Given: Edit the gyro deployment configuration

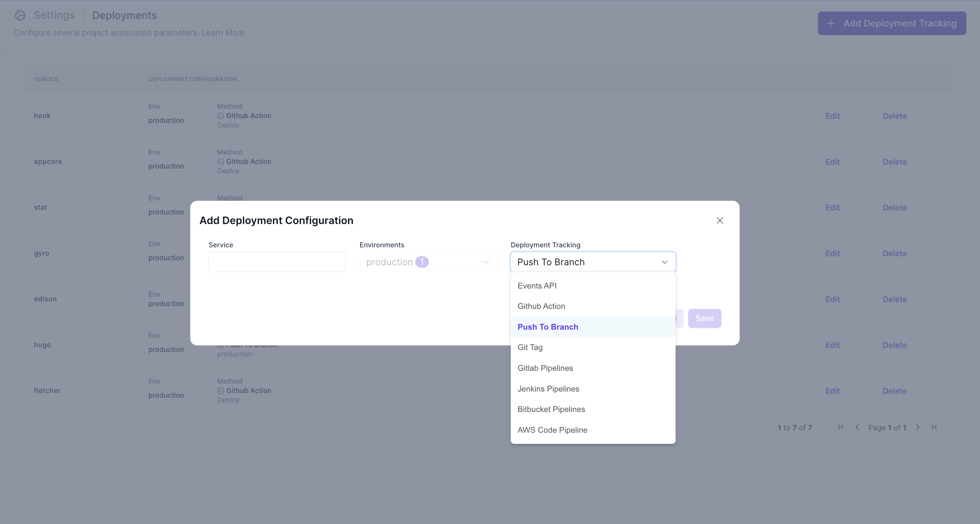Looking at the screenshot, I should point(832,254).
